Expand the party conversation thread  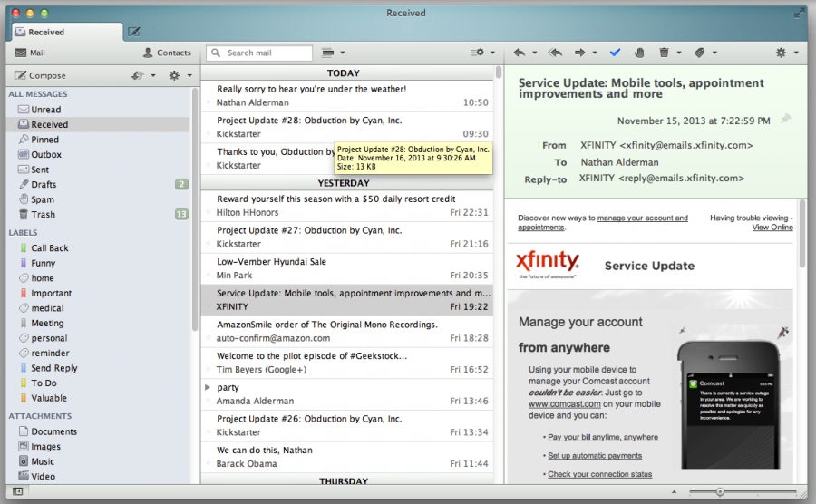coord(208,387)
